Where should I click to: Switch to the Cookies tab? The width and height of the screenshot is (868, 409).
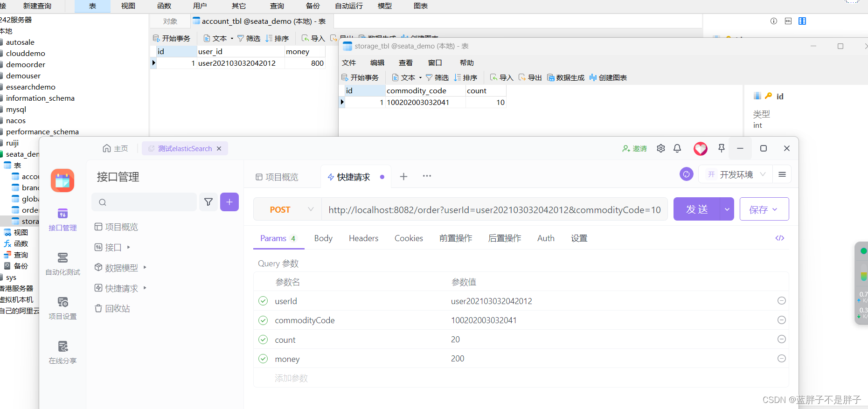point(409,238)
